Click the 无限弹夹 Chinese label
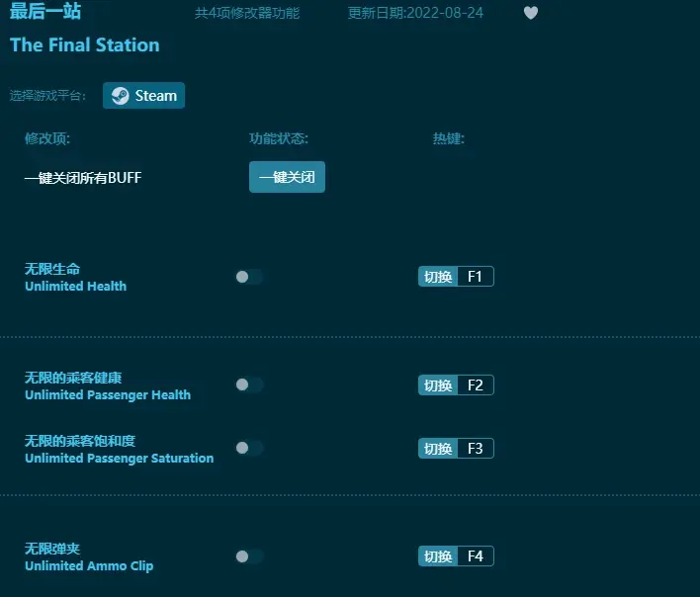Screen dimensions: 700x597 [52, 549]
